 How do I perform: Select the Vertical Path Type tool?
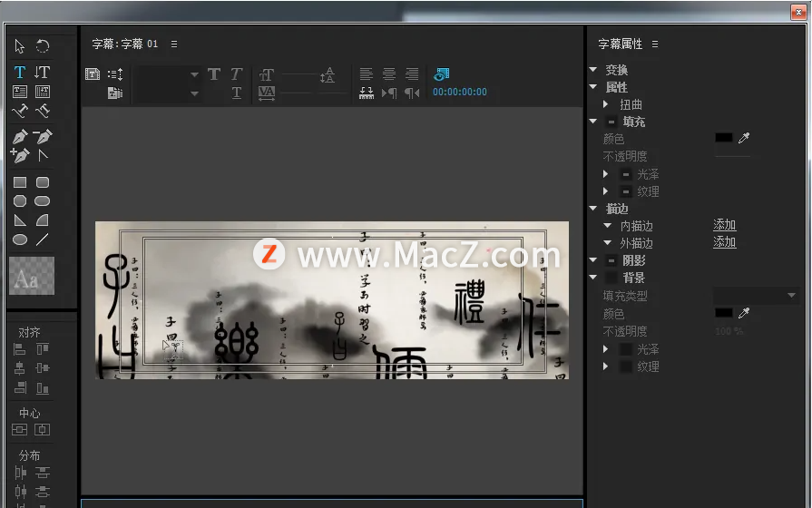(43, 111)
